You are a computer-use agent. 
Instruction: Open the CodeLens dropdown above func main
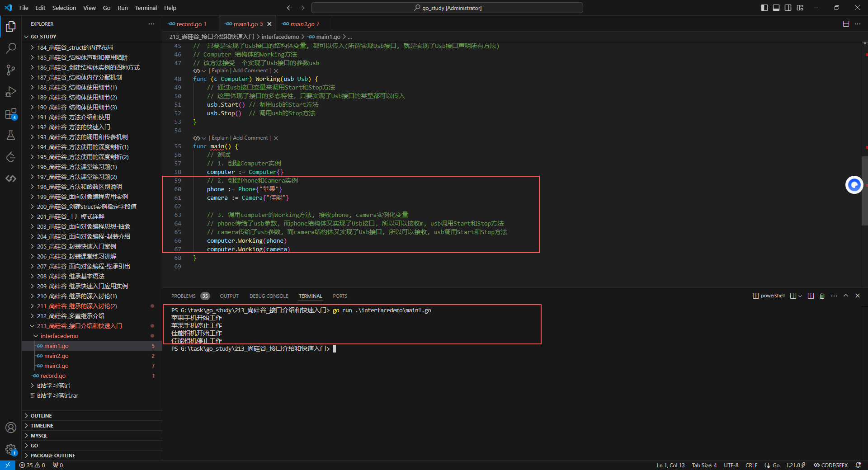pyautogui.click(x=204, y=138)
